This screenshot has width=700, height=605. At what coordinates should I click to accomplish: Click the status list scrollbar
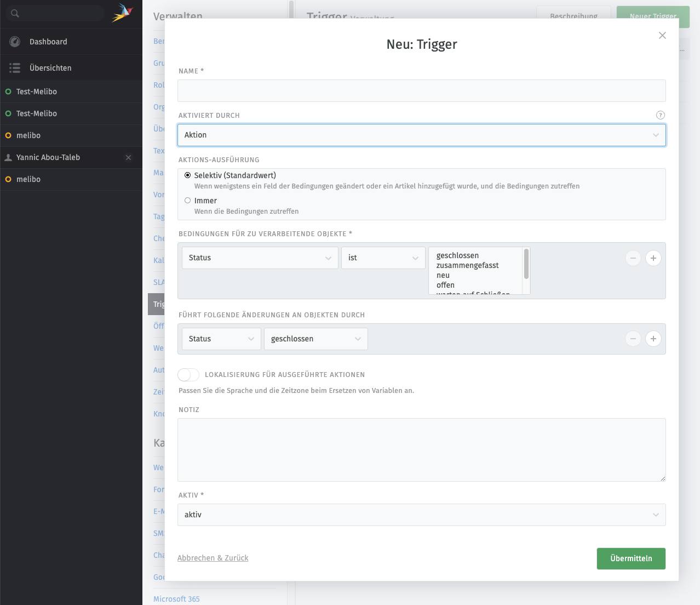pyautogui.click(x=526, y=265)
